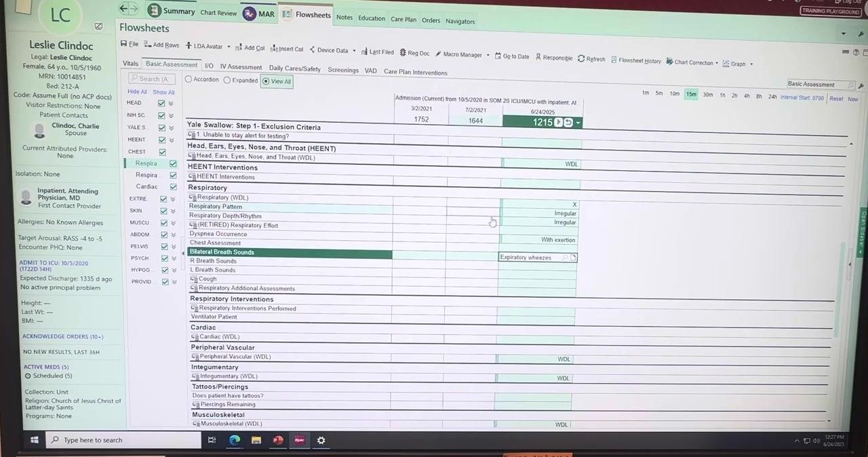Expand the ABDOM group chevron

click(174, 235)
